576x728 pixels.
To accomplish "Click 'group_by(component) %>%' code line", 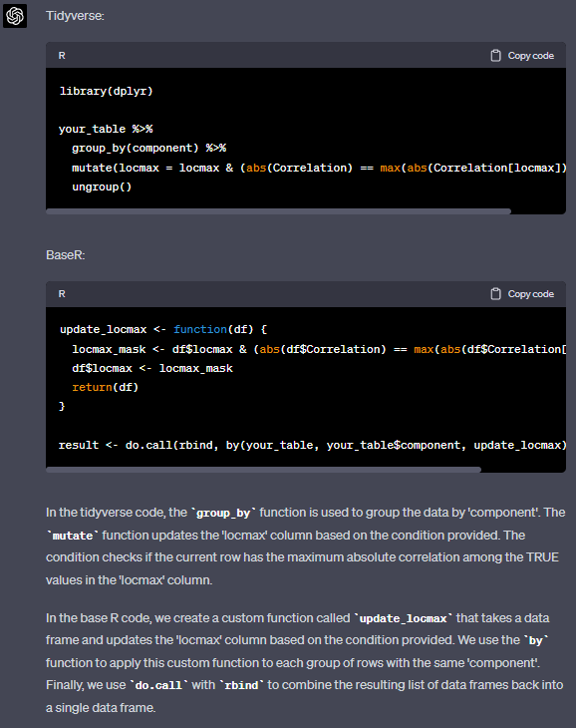I will coord(148,149).
